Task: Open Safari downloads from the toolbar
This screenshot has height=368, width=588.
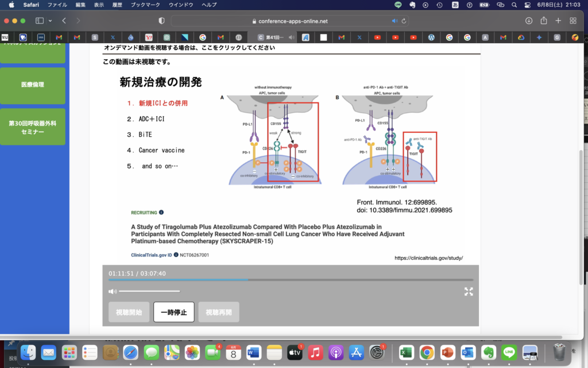Action: pos(528,21)
